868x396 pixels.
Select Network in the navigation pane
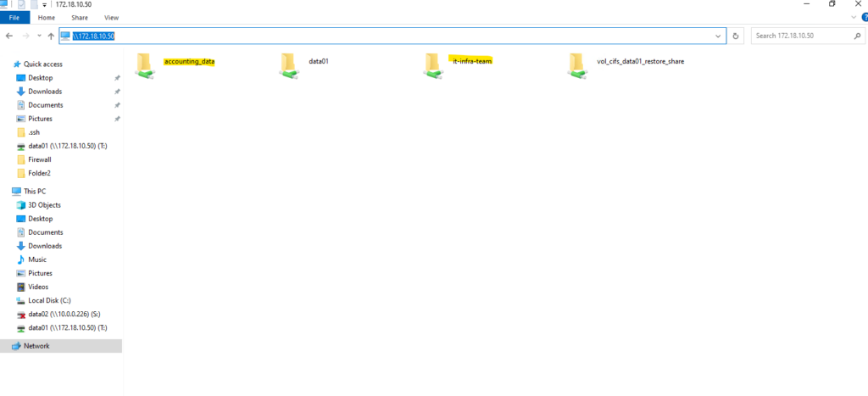(x=36, y=346)
